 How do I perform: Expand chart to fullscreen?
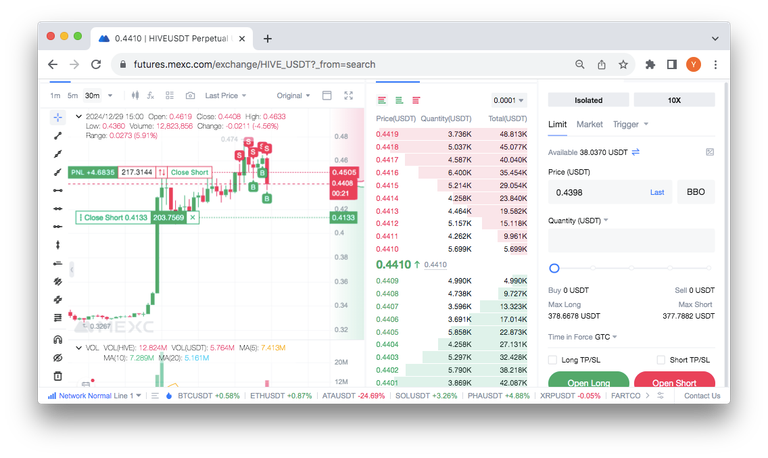coord(348,96)
